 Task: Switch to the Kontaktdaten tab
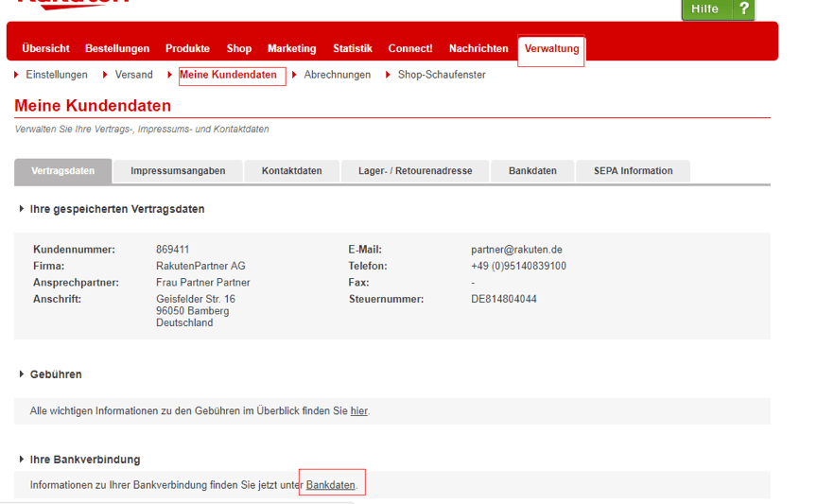292,171
